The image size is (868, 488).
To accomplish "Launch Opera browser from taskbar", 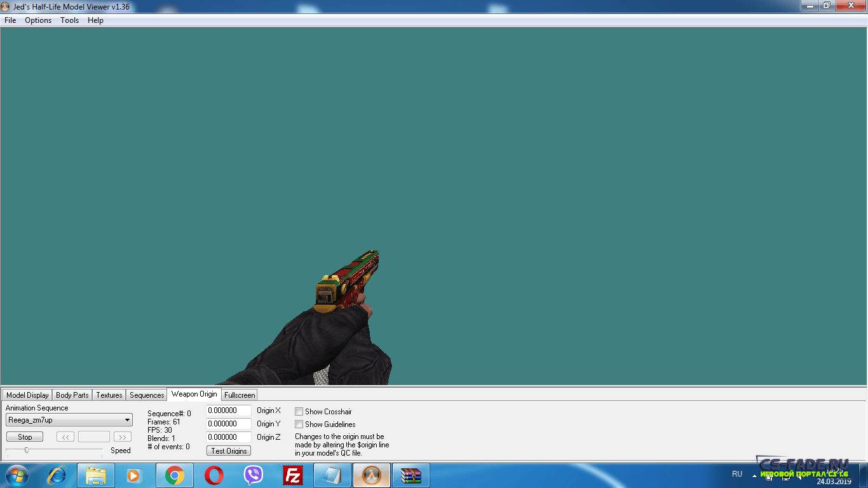I will [x=214, y=475].
